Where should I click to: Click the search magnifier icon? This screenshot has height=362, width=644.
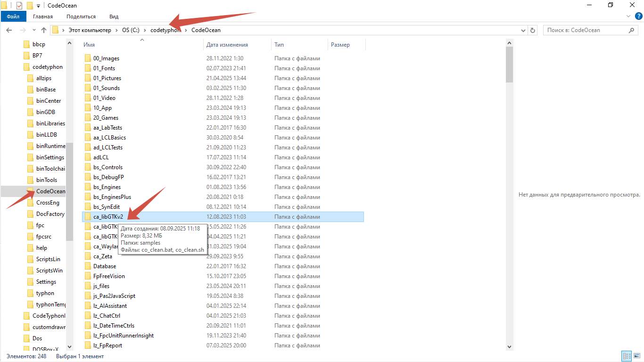point(632,30)
